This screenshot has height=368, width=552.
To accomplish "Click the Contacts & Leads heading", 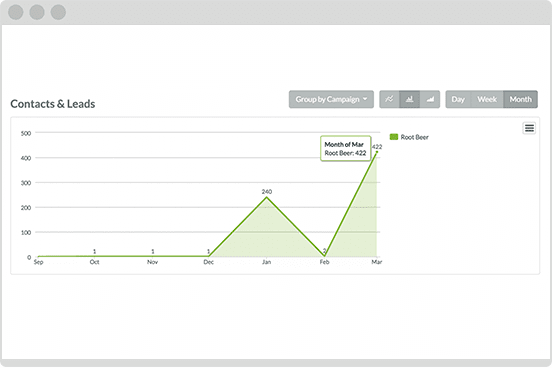I will tap(53, 104).
